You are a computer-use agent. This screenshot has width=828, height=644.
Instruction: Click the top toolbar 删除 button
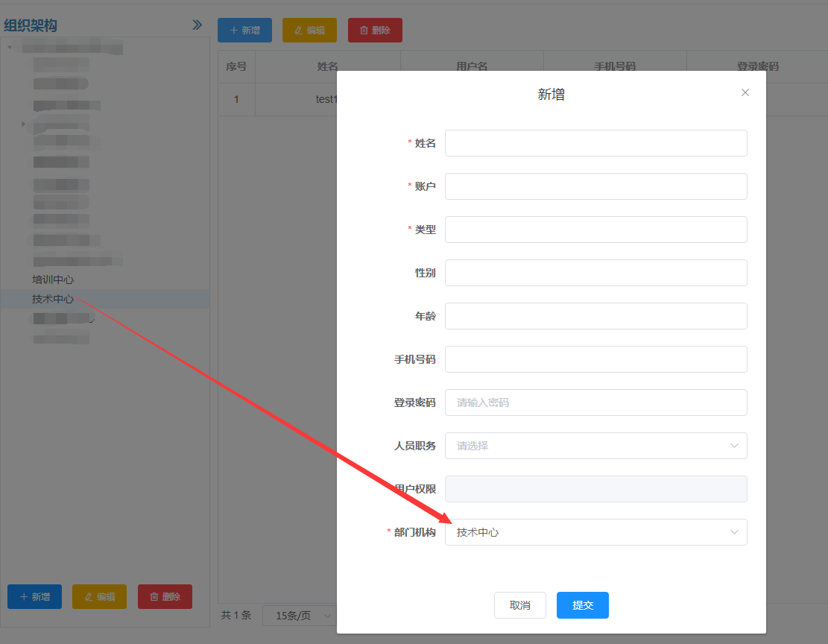click(375, 30)
